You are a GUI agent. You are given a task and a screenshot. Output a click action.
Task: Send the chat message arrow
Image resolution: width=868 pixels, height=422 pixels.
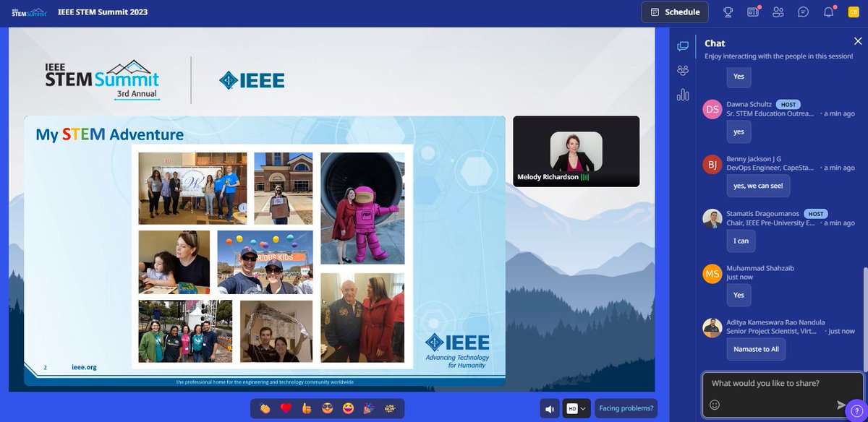point(841,405)
